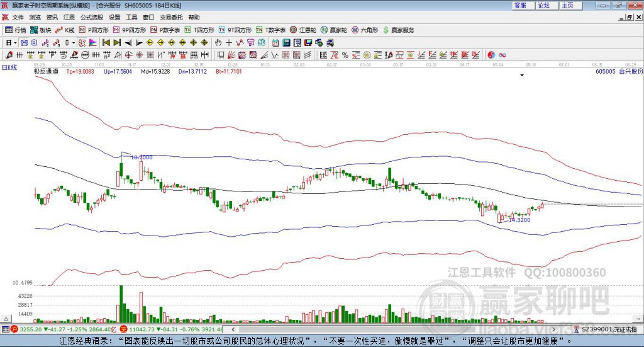Click SZ399001,深证成指 status entry
The width and height of the screenshot is (644, 347).
pos(606,329)
